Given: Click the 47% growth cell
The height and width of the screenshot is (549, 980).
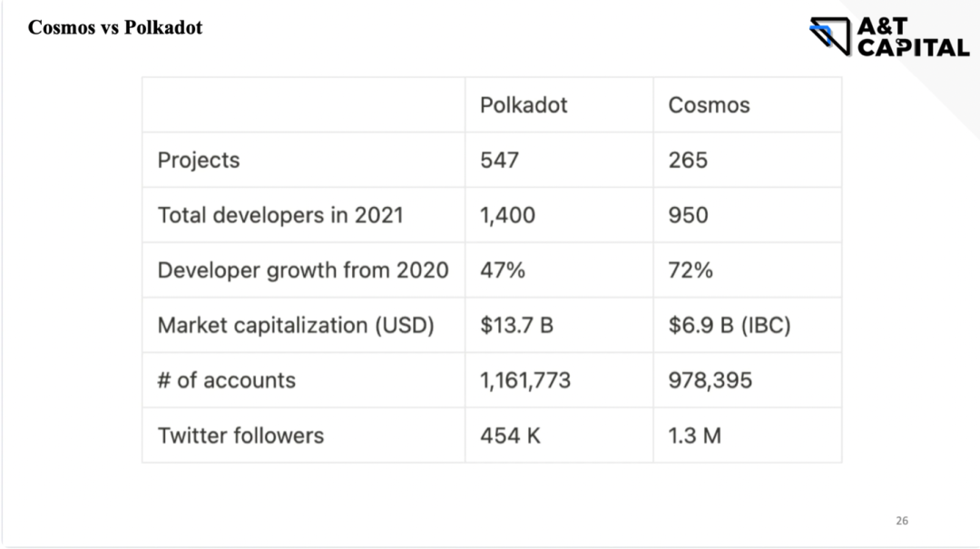Looking at the screenshot, I should pyautogui.click(x=503, y=270).
